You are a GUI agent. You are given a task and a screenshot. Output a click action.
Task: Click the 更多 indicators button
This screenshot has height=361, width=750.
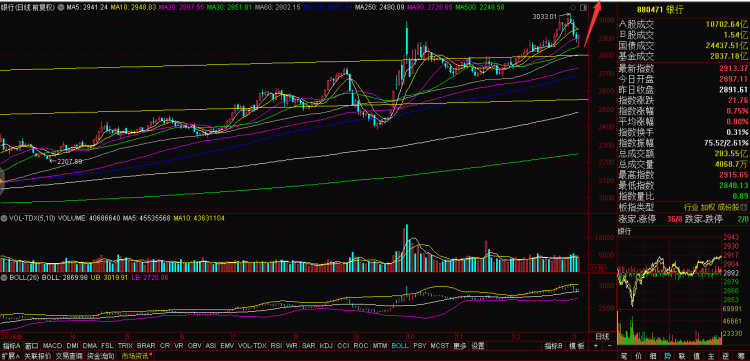[460, 346]
